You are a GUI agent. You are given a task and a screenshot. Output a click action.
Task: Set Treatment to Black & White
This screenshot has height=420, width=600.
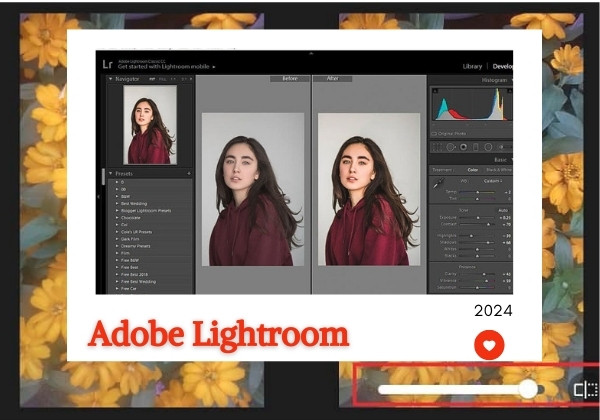(x=499, y=169)
